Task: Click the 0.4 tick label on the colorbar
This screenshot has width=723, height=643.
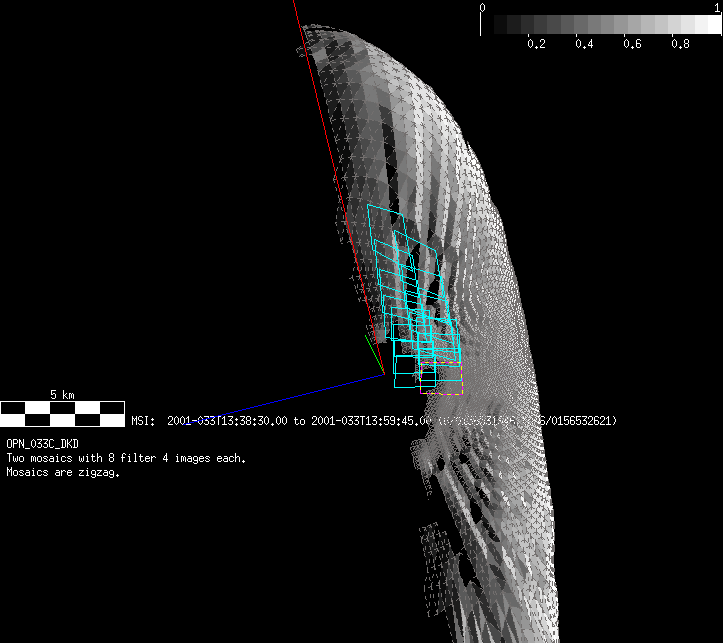Action: [x=584, y=44]
